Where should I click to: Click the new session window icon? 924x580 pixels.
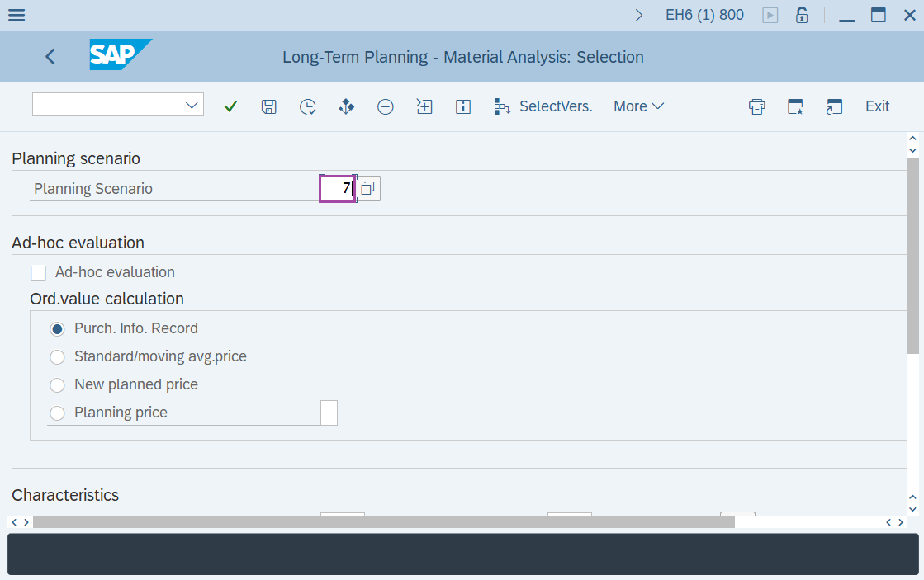[x=834, y=106]
